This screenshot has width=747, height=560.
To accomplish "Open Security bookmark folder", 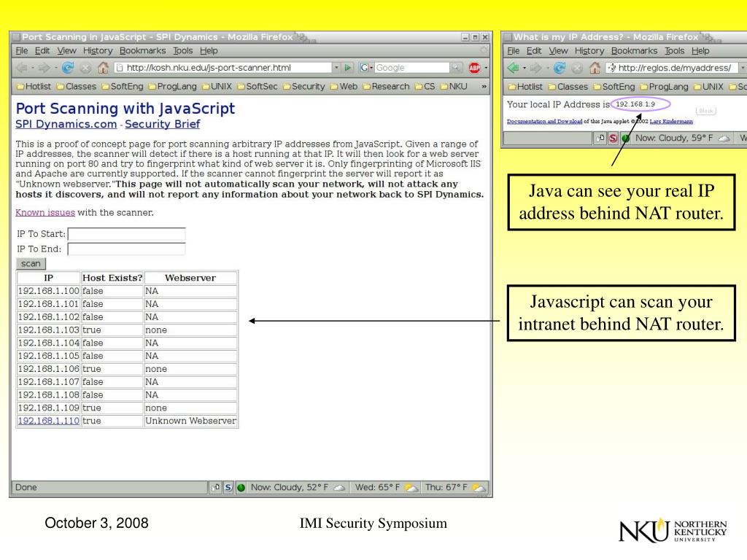I will click(303, 87).
